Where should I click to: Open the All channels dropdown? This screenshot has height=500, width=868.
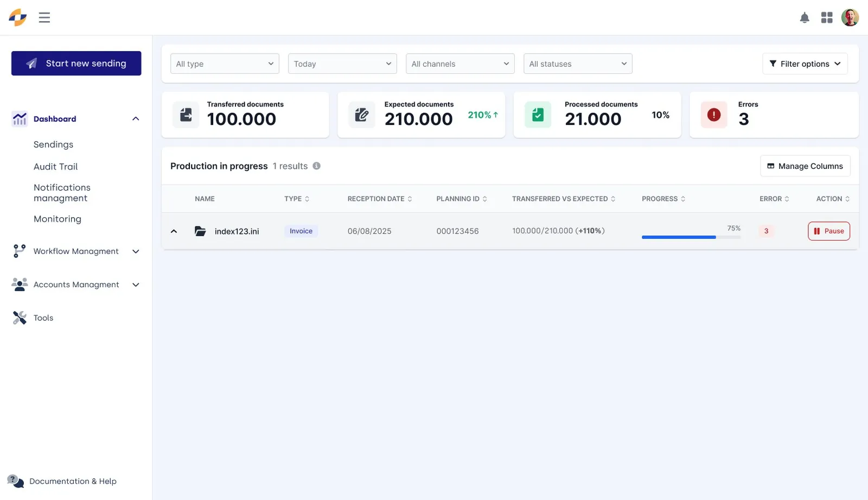coord(460,64)
